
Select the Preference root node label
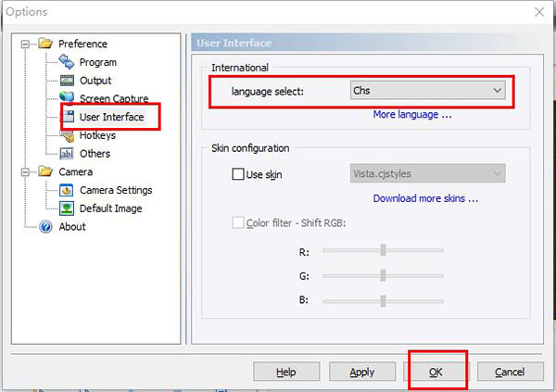[x=82, y=44]
